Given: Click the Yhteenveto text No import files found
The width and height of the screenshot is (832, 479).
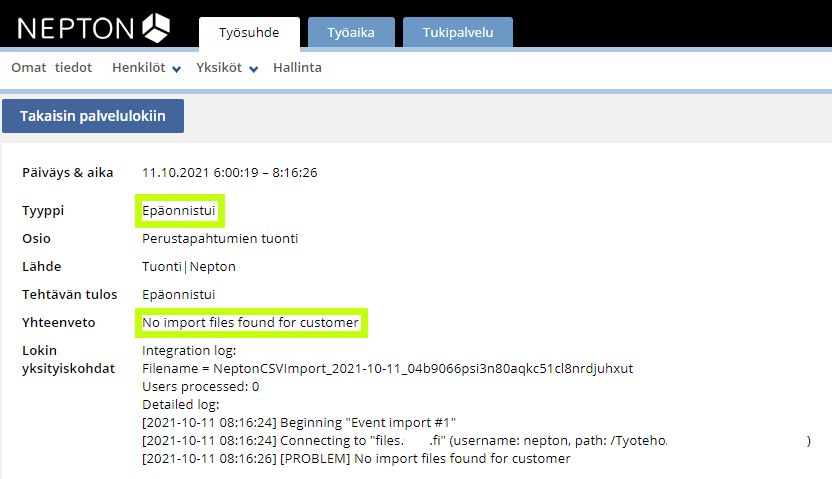Looking at the screenshot, I should 250,323.
